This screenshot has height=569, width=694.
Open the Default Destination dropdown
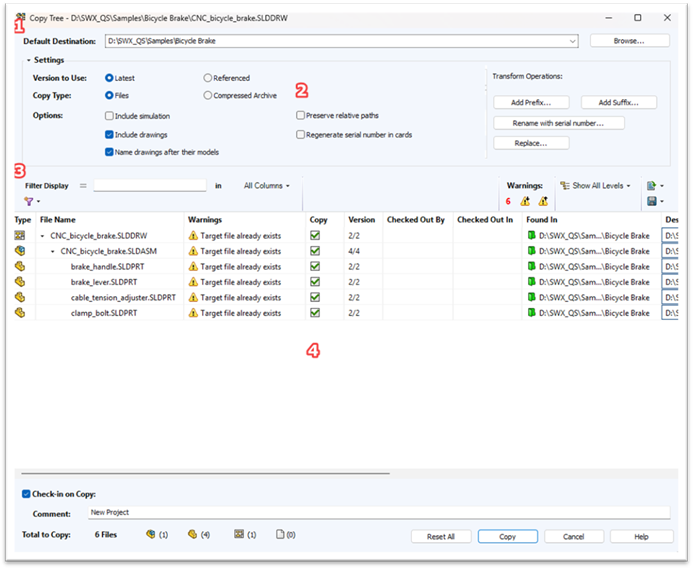click(x=572, y=41)
